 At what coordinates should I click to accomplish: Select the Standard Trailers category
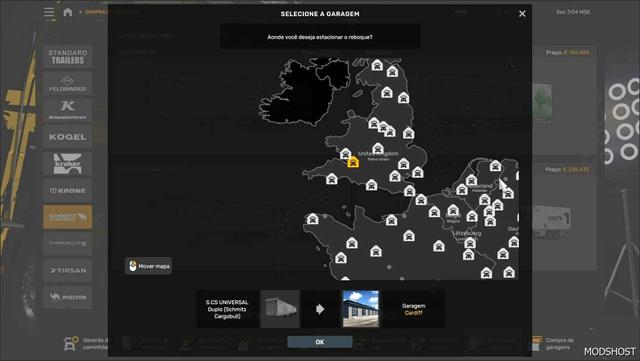tap(68, 56)
